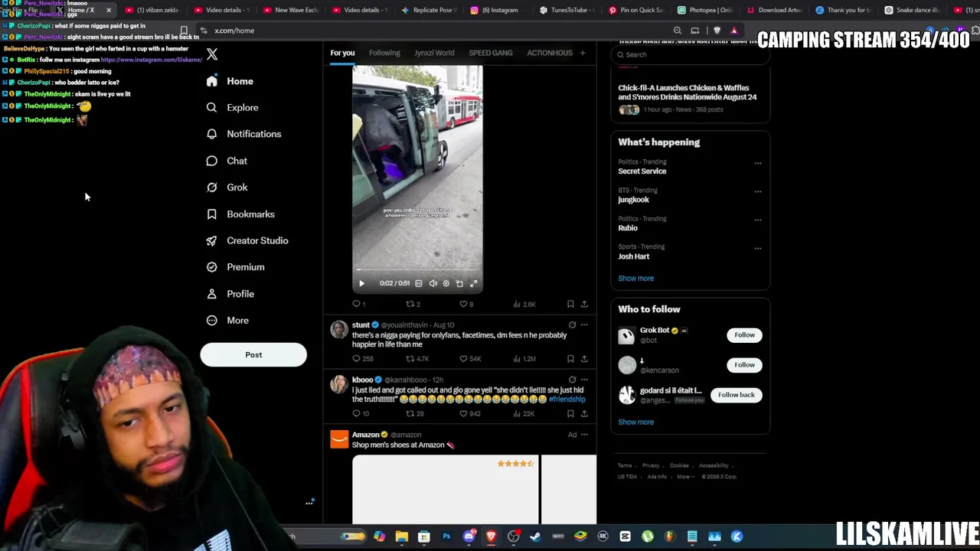Repost kbooo's post

click(x=414, y=414)
